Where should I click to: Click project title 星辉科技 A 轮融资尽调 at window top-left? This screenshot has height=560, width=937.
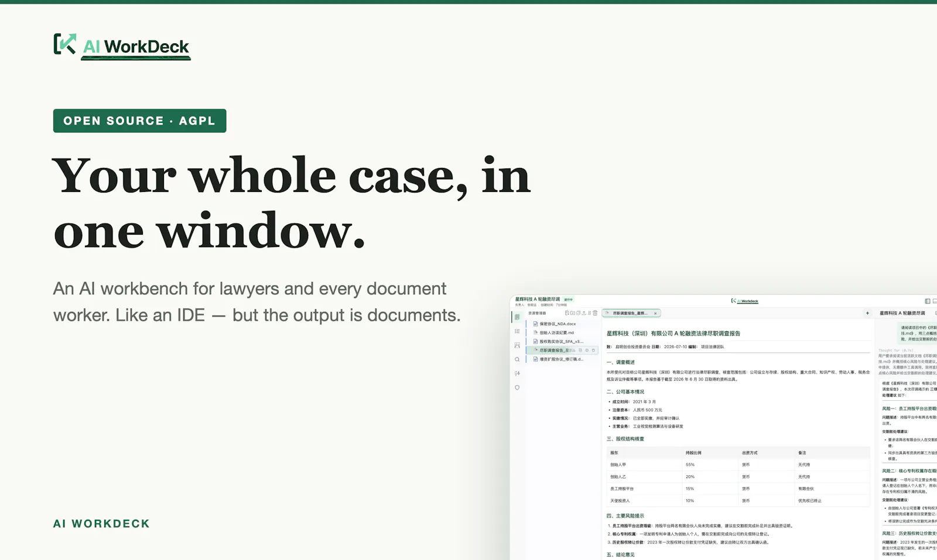[x=537, y=299]
